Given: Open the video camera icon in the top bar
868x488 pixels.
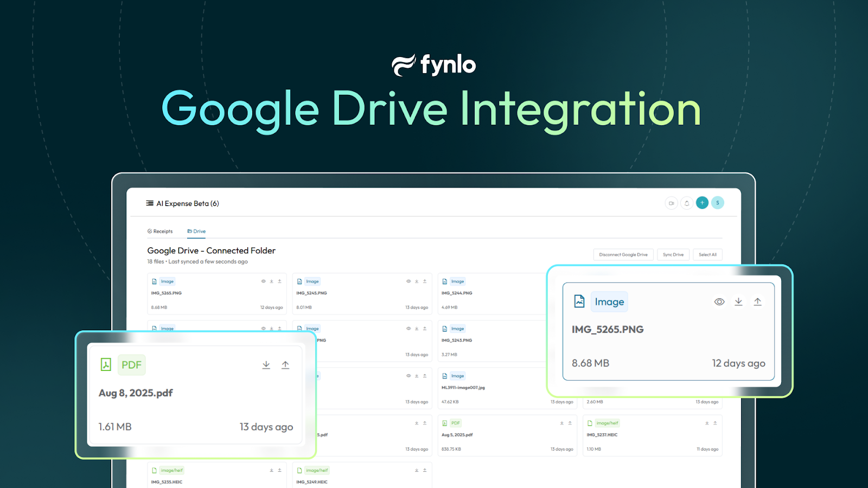Looking at the screenshot, I should [671, 203].
